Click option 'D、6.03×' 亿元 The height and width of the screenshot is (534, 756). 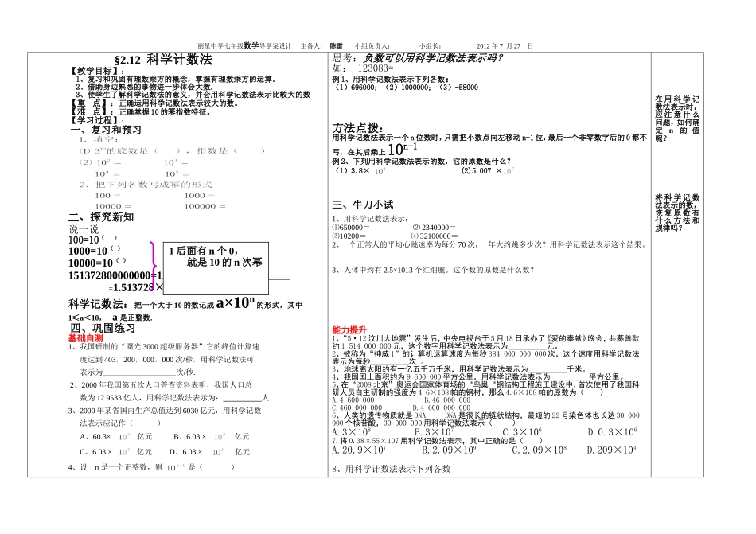point(210,452)
